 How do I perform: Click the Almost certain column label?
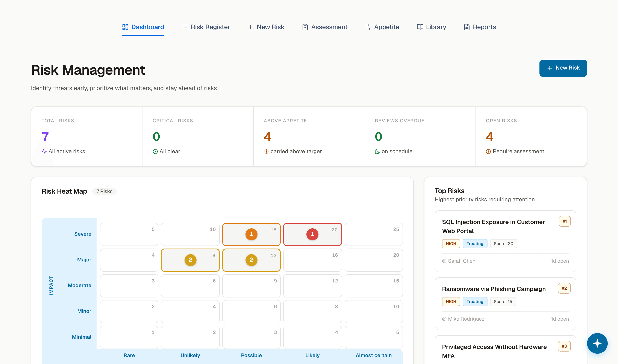[374, 355]
